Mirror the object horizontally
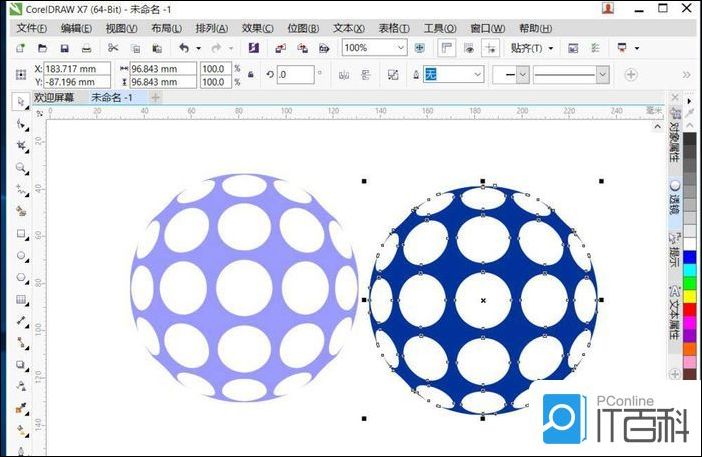The image size is (702, 457). 344,75
